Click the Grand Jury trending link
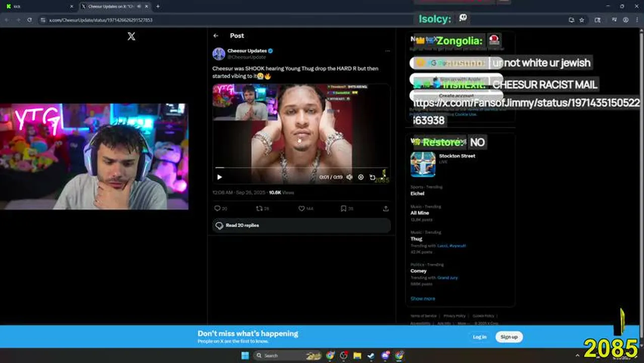This screenshot has width=644, height=363. click(447, 278)
